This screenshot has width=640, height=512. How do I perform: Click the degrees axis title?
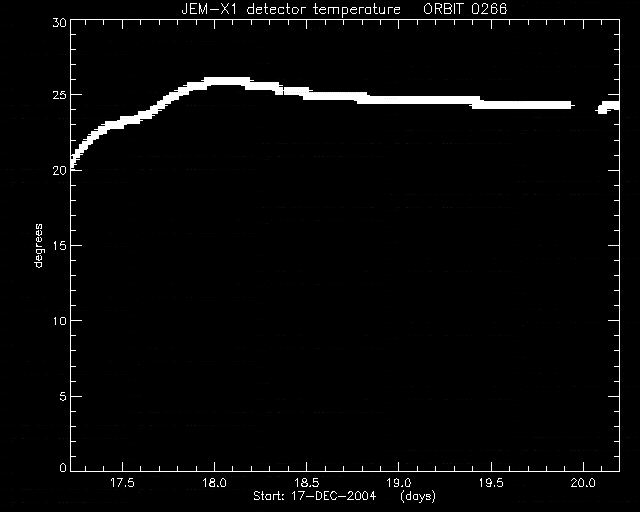[38, 245]
